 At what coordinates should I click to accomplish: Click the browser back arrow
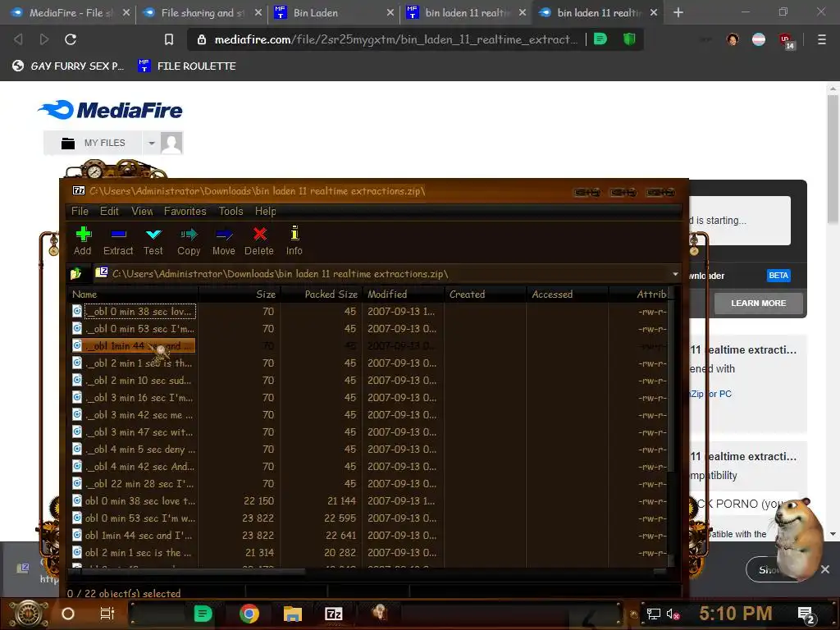click(18, 39)
